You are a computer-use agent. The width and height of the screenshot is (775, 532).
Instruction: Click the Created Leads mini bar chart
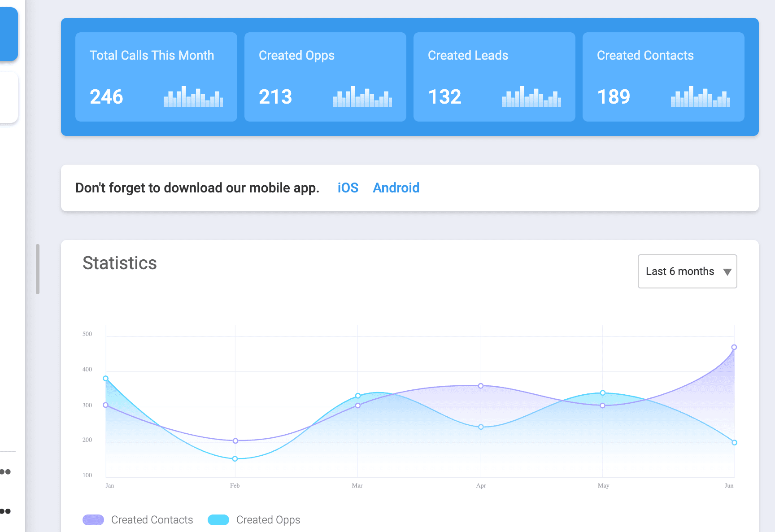[531, 96]
